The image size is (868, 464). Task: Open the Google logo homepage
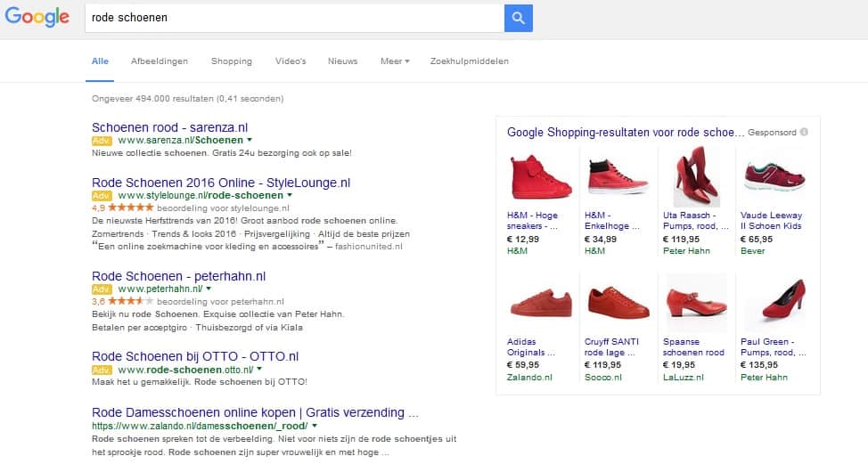37,17
